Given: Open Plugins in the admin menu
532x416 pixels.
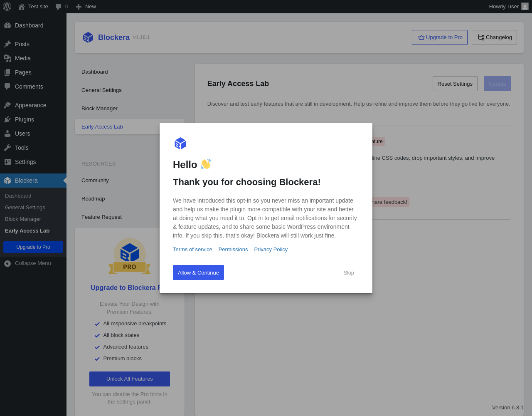Looking at the screenshot, I should tap(33, 119).
